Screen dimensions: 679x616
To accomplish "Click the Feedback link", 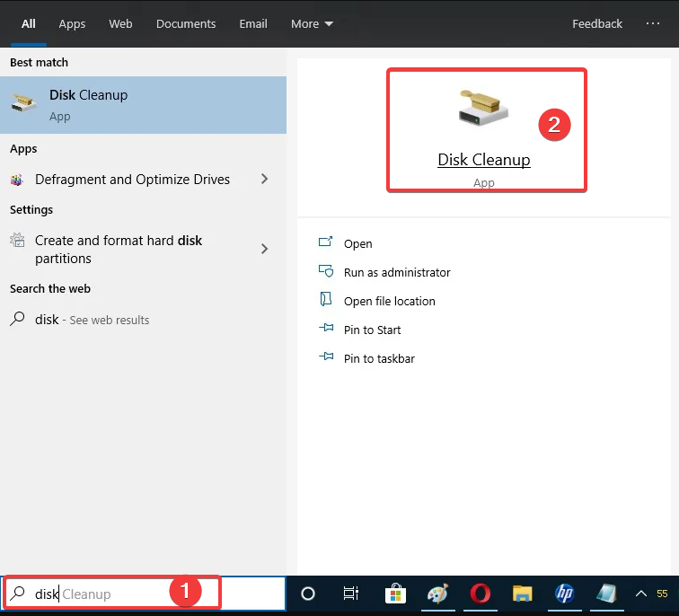I will [597, 24].
